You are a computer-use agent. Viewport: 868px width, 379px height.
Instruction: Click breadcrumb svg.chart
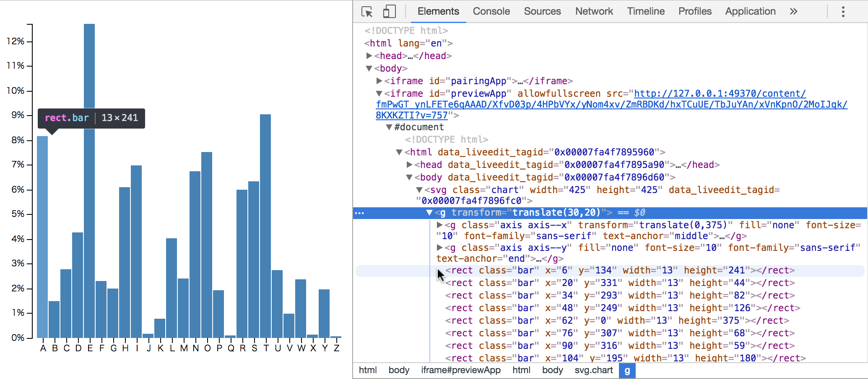[x=594, y=370]
